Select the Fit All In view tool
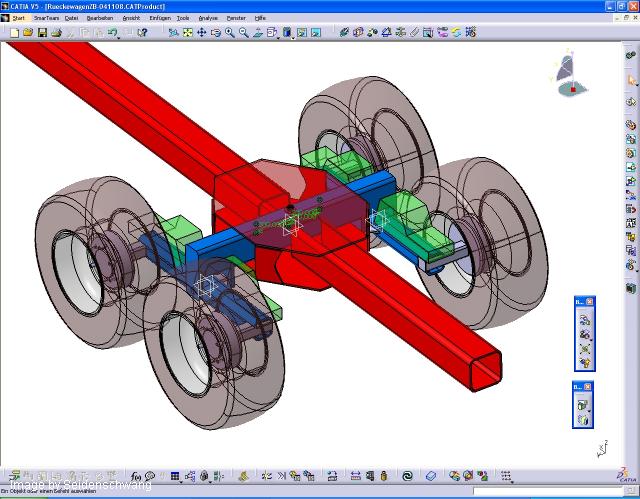 [187, 33]
